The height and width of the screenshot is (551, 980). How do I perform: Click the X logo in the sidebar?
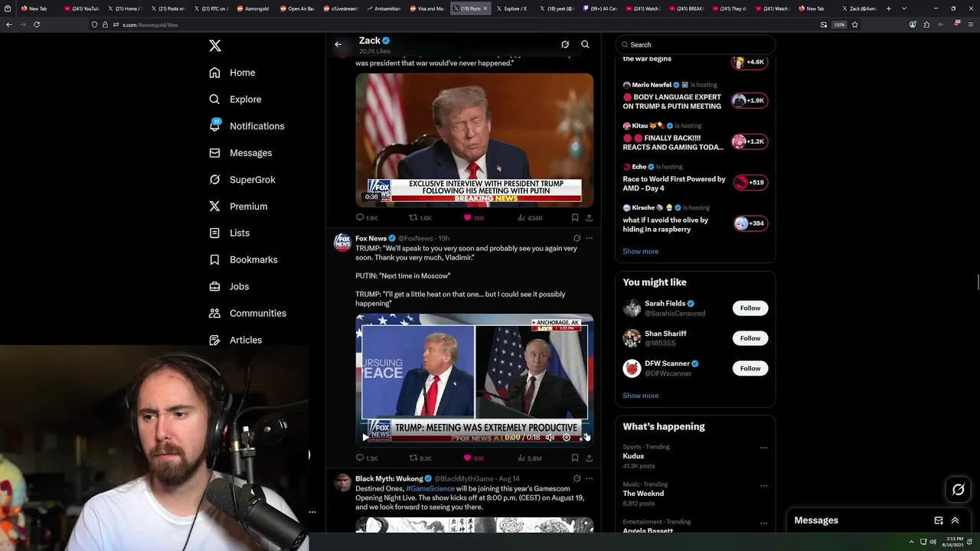pos(215,46)
